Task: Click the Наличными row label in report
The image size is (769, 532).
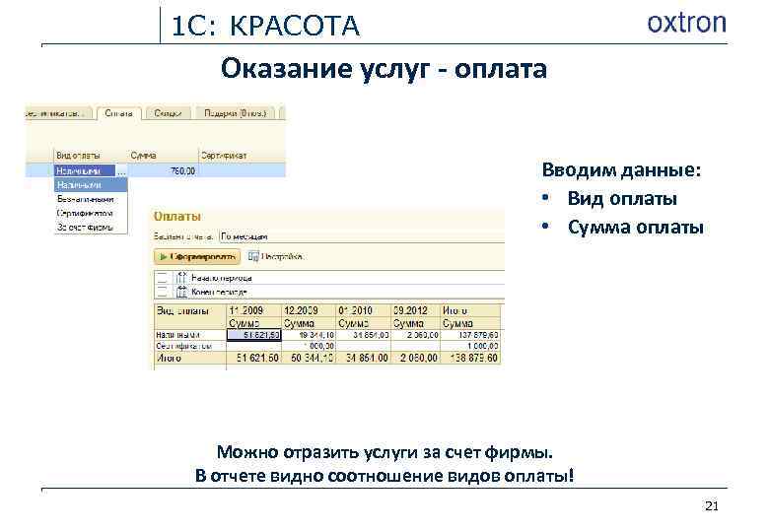Action: pyautogui.click(x=177, y=335)
